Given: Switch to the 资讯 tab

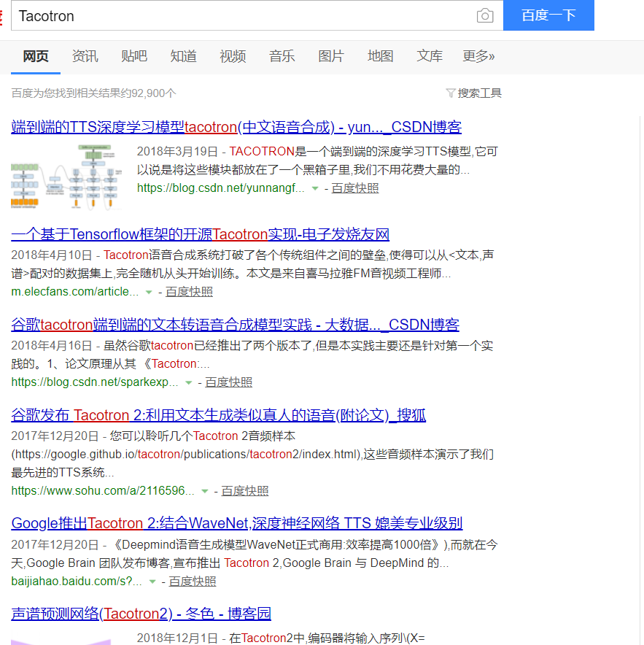Looking at the screenshot, I should [x=85, y=56].
